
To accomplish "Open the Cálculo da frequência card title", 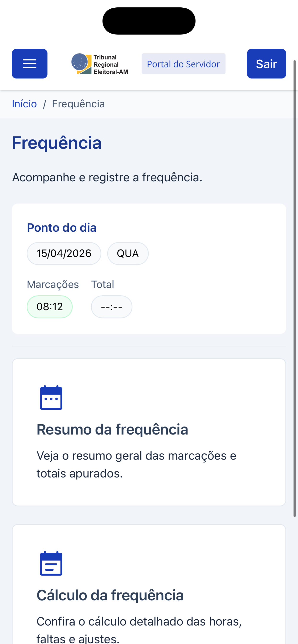I will click(110, 596).
